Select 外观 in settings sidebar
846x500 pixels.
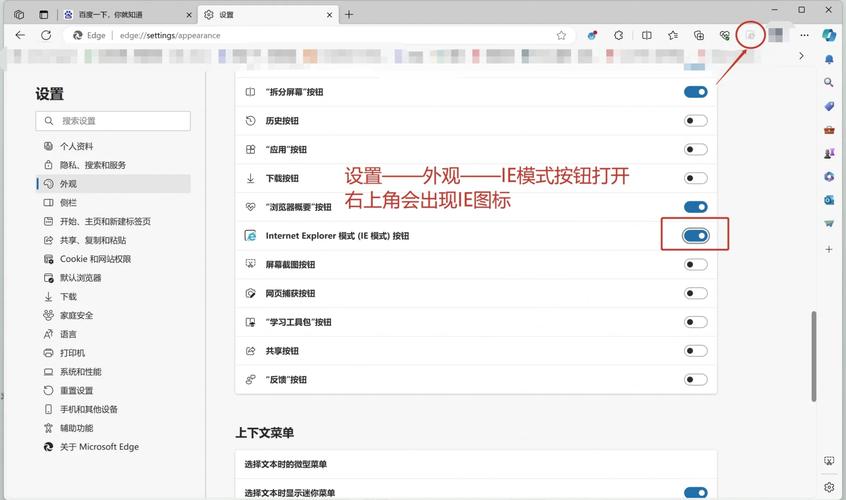[x=113, y=184]
